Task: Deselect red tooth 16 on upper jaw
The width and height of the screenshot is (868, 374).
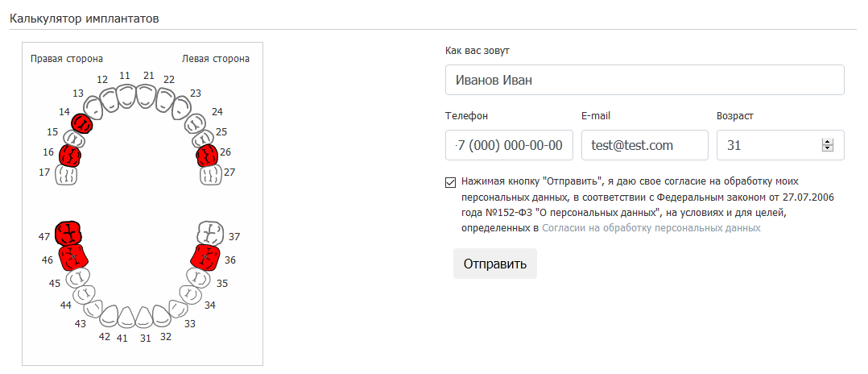Action: tap(72, 153)
